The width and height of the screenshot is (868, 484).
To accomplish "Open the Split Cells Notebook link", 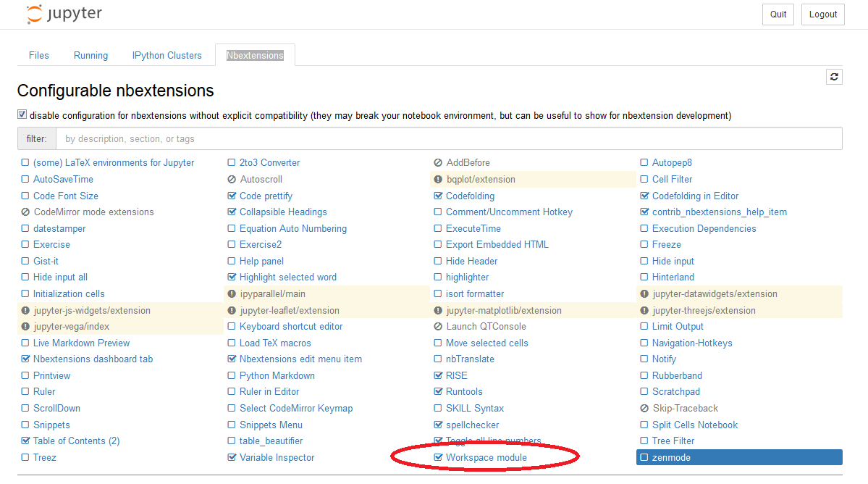I will (695, 425).
